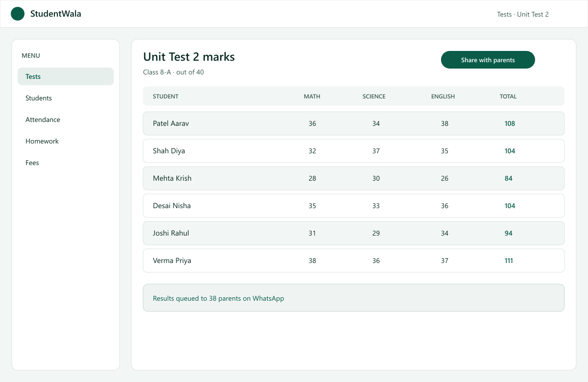Click the Tests · Unit Test 2 breadcrumb

523,14
